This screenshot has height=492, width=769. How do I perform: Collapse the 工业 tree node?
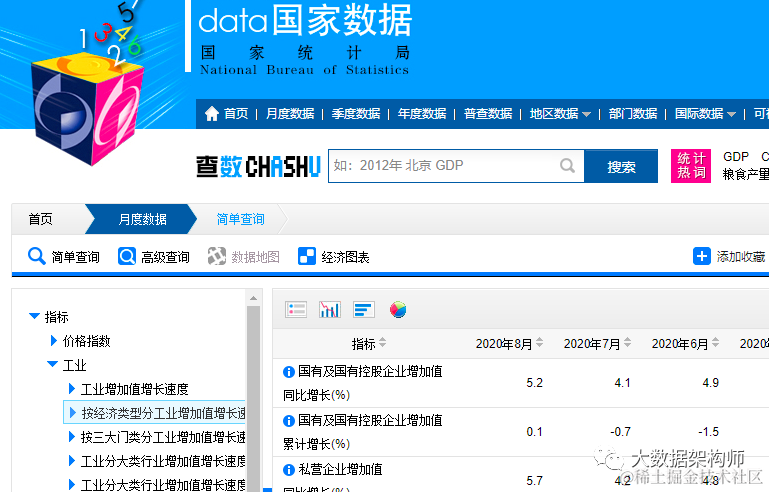click(x=52, y=364)
